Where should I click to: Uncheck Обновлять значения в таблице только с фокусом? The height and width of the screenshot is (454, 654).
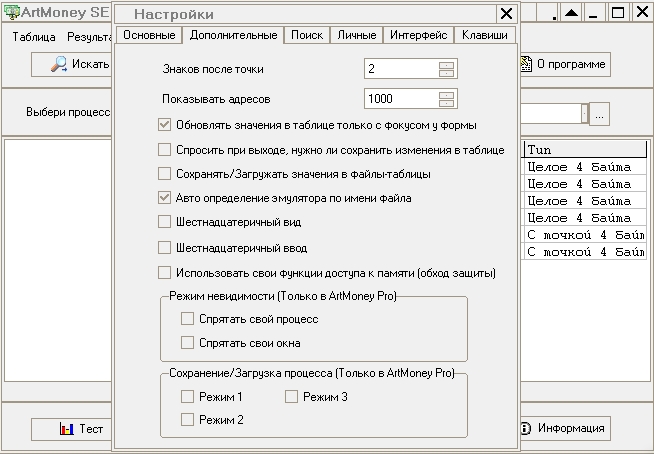[x=164, y=125]
